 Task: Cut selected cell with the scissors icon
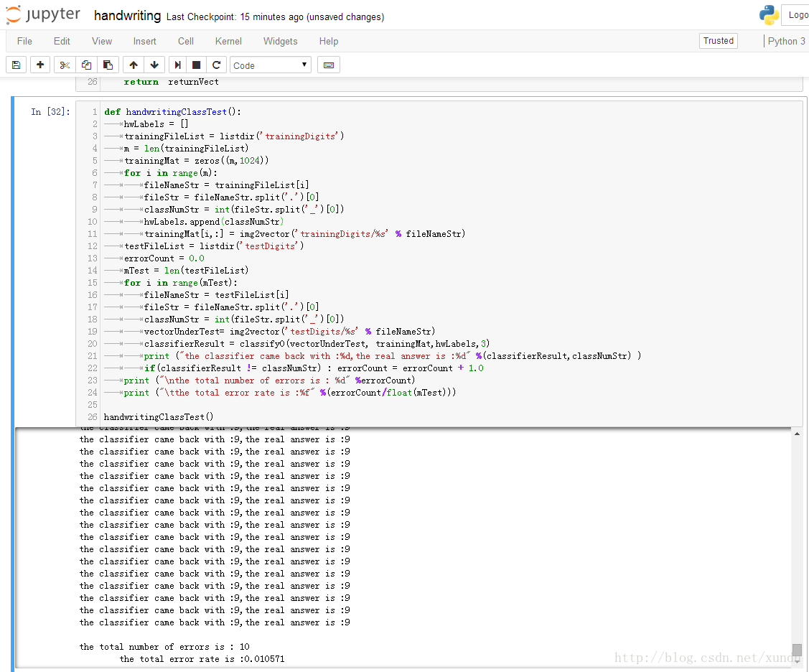[x=65, y=65]
